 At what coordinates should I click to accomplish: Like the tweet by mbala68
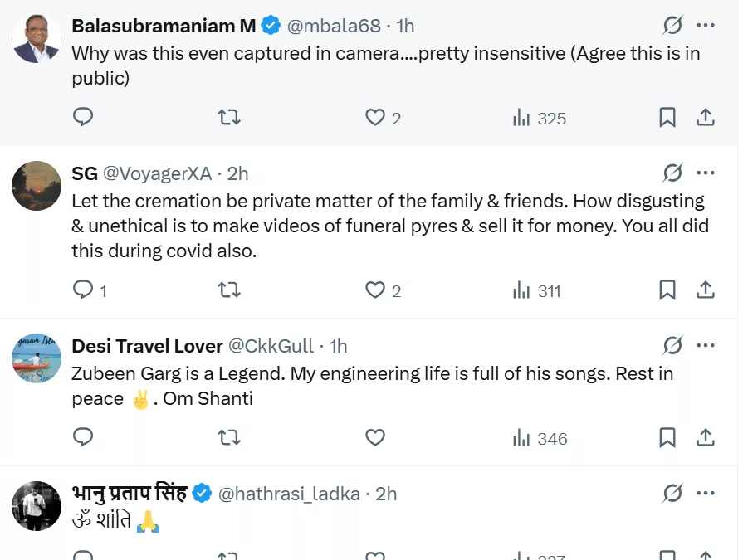click(375, 118)
